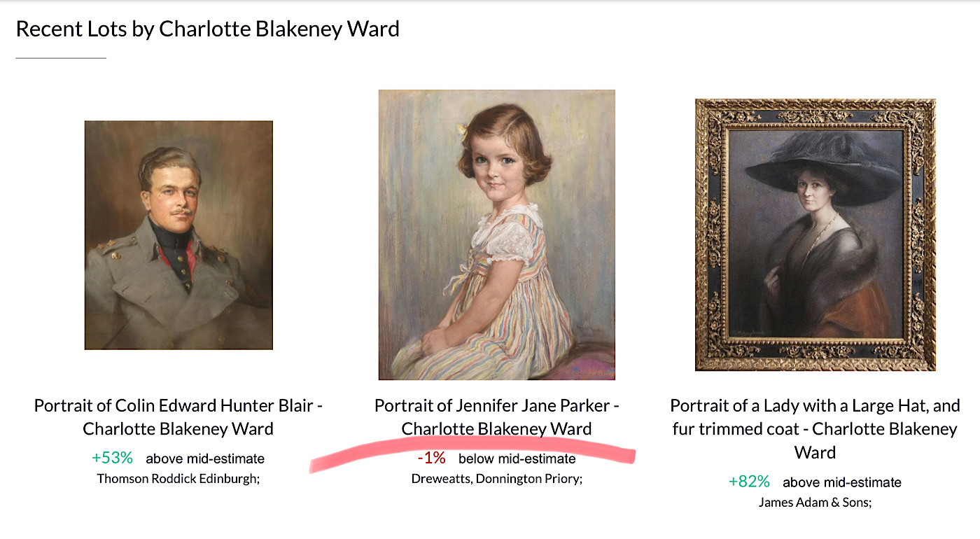This screenshot has width=980, height=539.
Task: Select Dreweatts, Donnington Priory auction house text
Action: point(496,479)
